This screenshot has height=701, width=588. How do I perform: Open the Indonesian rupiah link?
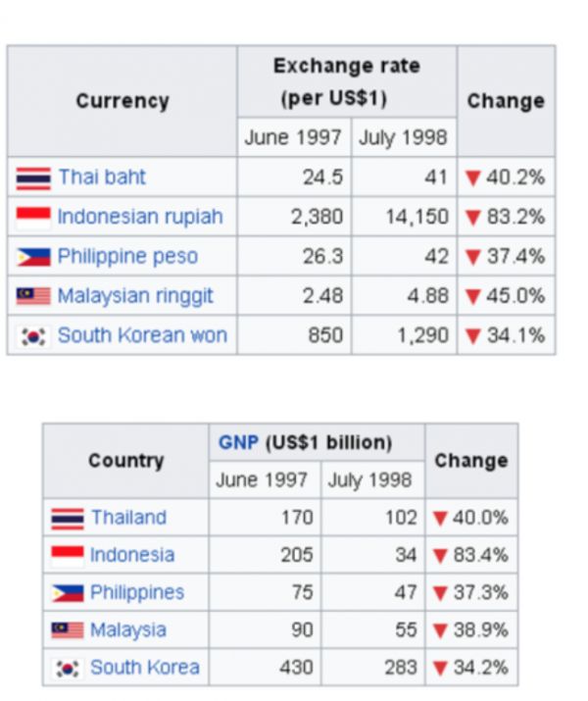(140, 217)
